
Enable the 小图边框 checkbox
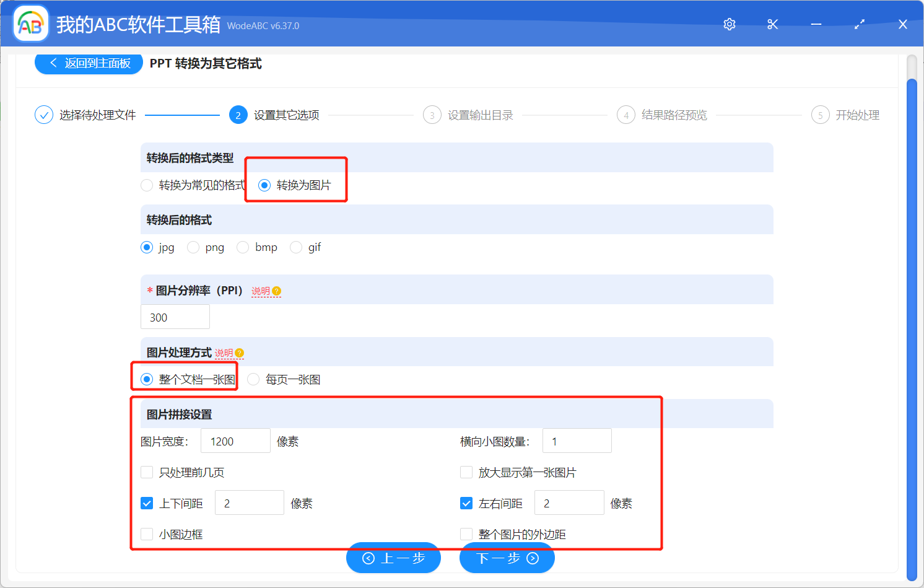[147, 533]
